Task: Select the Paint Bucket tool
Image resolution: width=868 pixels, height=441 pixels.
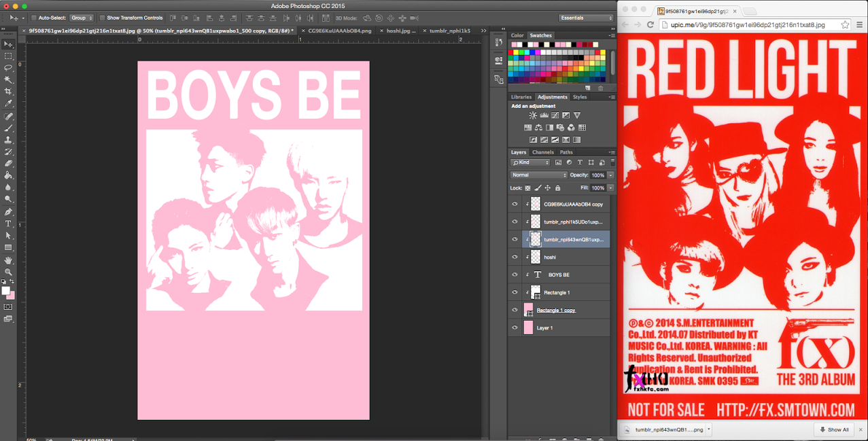Action: point(8,175)
